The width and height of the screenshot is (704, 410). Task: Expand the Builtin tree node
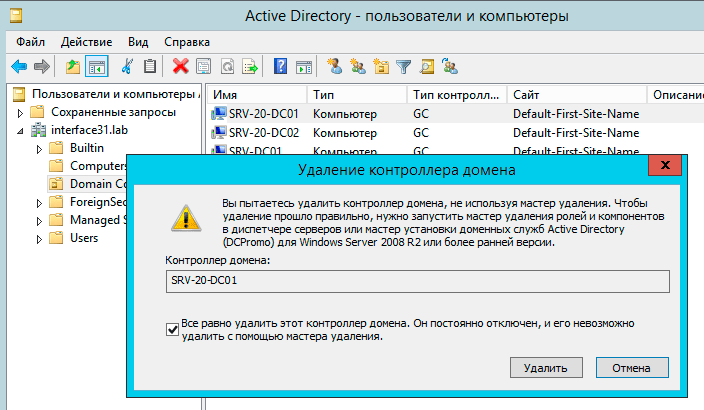(38, 148)
